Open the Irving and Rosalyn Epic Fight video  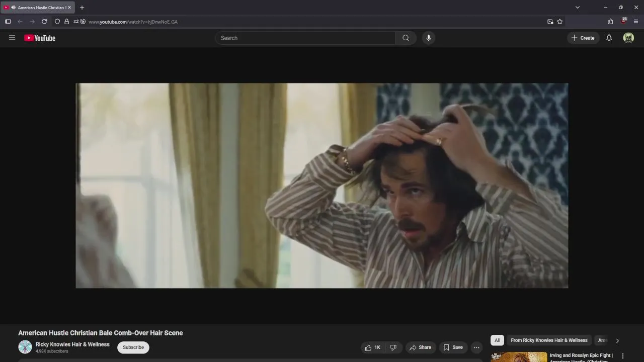click(581, 357)
